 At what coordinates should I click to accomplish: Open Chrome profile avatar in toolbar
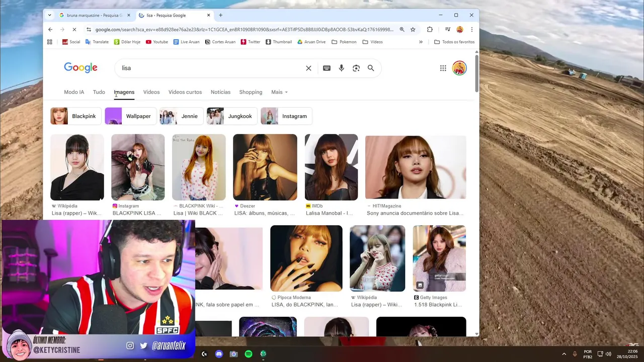coord(459,30)
